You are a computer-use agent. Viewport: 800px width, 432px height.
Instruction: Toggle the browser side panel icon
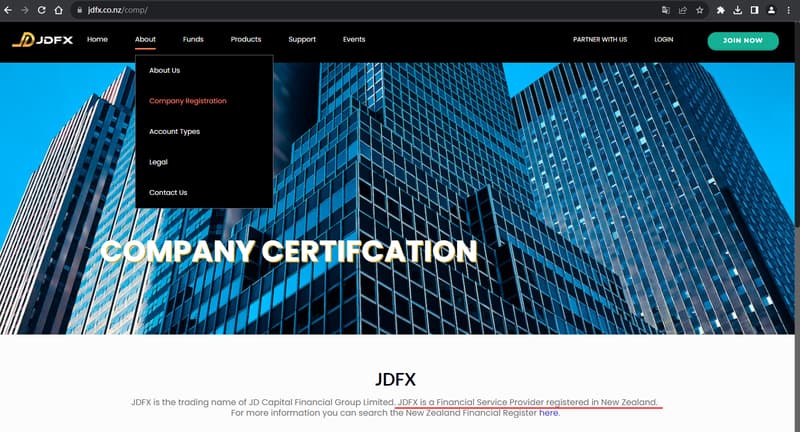coord(755,10)
